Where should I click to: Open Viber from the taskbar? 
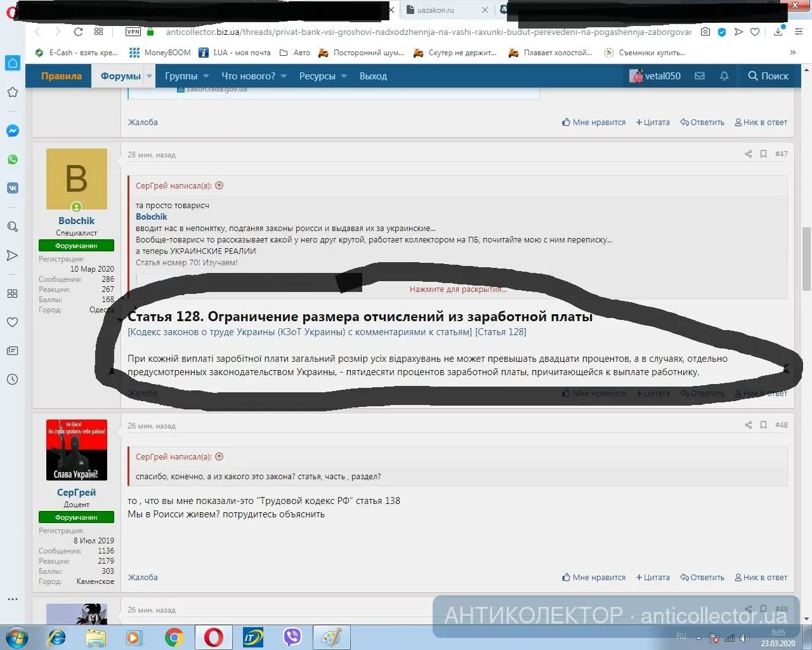292,637
